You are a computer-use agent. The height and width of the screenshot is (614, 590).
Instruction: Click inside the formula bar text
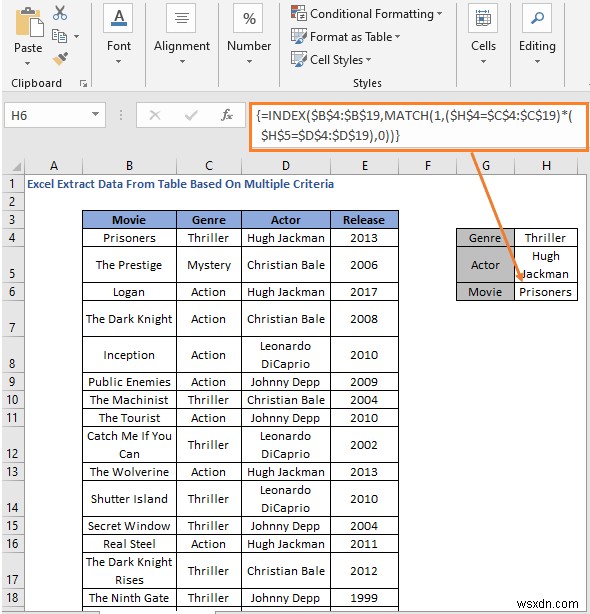point(419,126)
